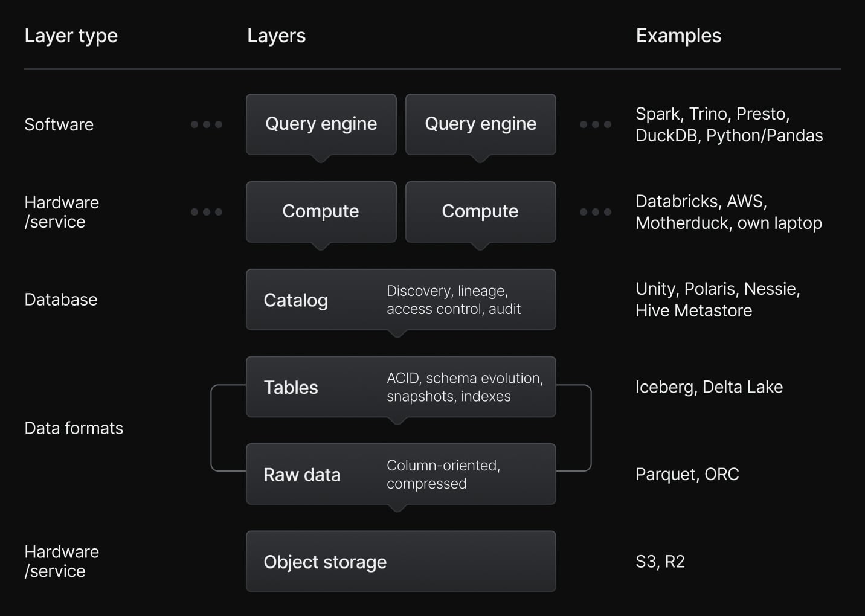The image size is (865, 616).
Task: Click the Layers column header
Action: (x=276, y=36)
